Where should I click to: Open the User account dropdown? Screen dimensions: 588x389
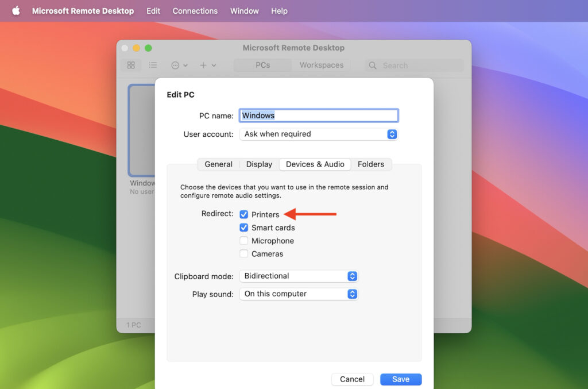[x=392, y=134]
